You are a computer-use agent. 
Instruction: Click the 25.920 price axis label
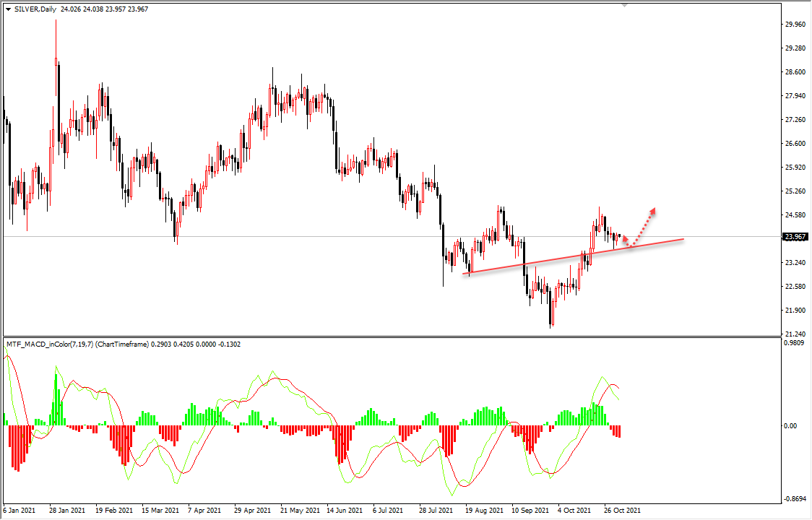pos(796,168)
